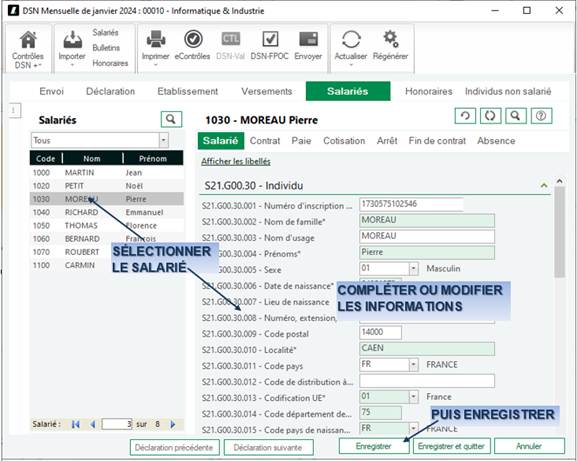Open the Actualiser dropdown arrow
Image resolution: width=577 pixels, height=461 pixels.
(x=351, y=65)
